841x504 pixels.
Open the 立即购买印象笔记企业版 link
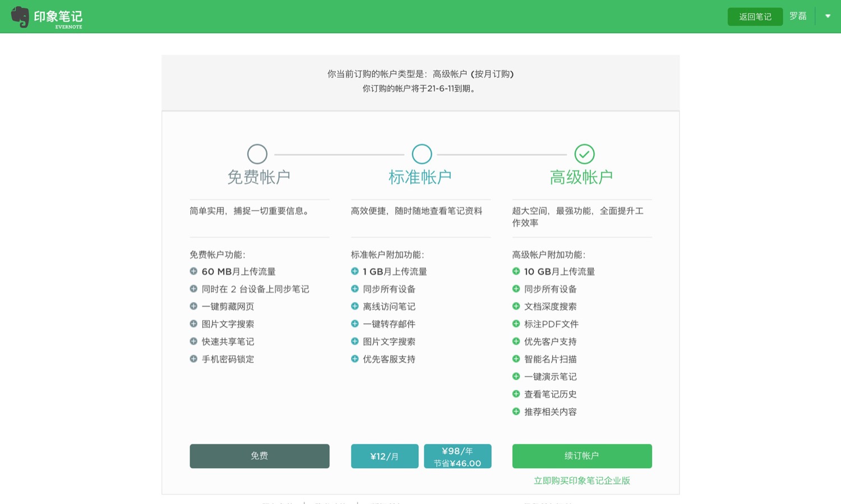tap(582, 480)
